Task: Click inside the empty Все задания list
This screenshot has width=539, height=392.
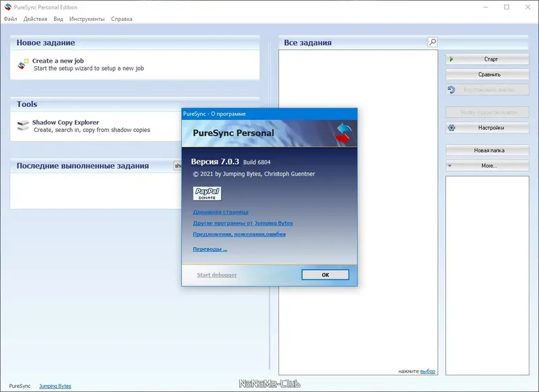Action: pyautogui.click(x=358, y=212)
